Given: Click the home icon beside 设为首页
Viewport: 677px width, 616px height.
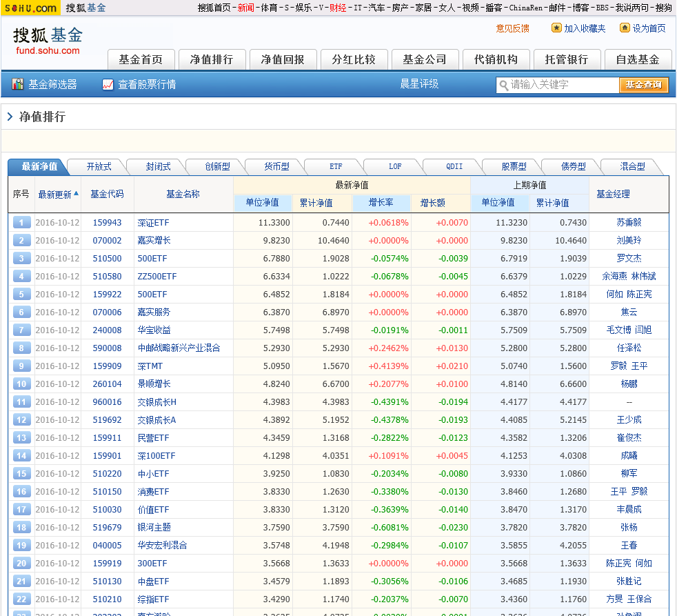Looking at the screenshot, I should click(x=625, y=28).
